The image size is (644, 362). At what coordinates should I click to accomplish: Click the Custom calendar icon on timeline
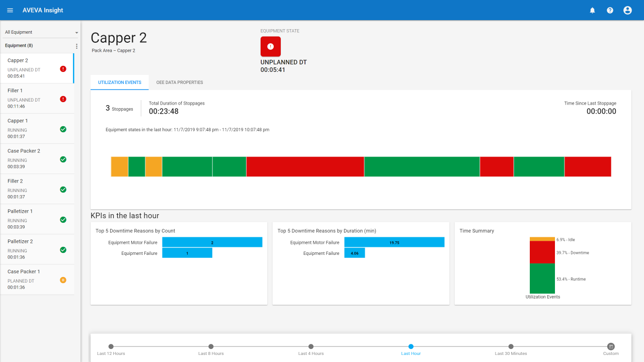click(x=611, y=346)
